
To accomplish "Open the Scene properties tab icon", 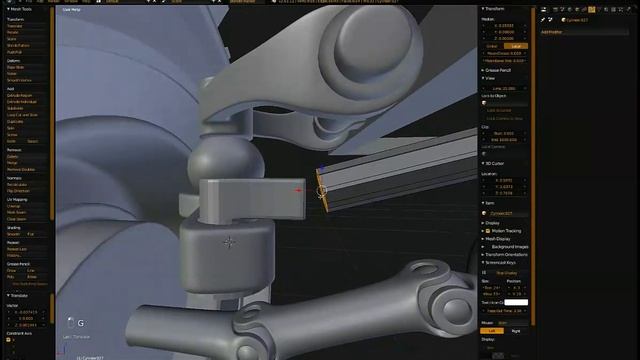I will pyautogui.click(x=562, y=9).
